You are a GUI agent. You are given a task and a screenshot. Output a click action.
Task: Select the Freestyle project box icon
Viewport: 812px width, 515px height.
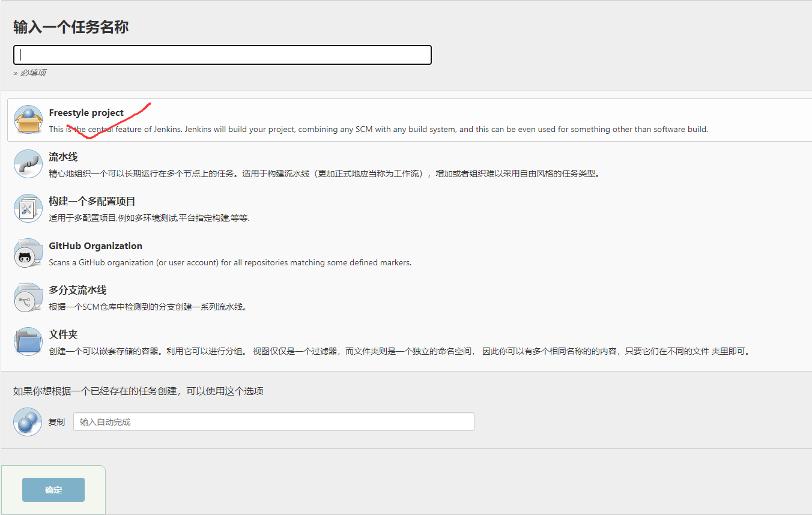click(28, 119)
